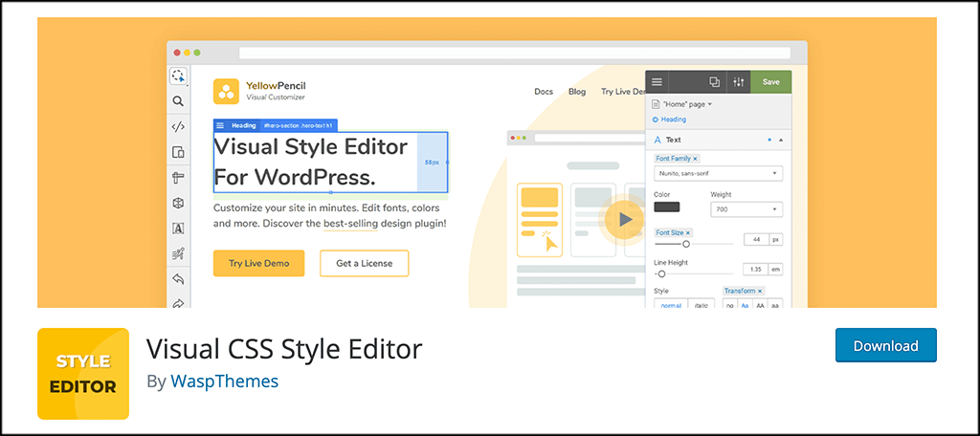The width and height of the screenshot is (980, 436).
Task: Click the overlapping squares icon in panel header
Action: 714,82
